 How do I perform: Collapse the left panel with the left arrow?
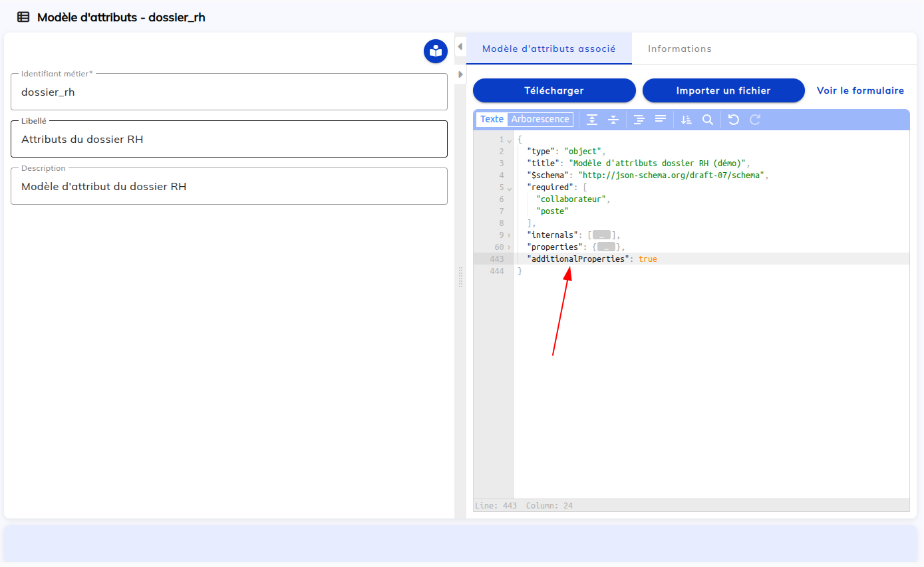460,47
